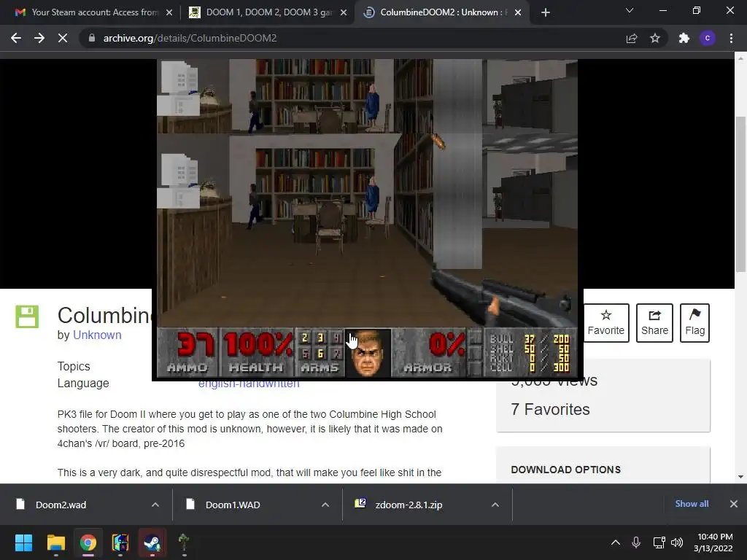This screenshot has height=560, width=747.
Task: Open the tab search dropdown arrow
Action: (x=630, y=10)
